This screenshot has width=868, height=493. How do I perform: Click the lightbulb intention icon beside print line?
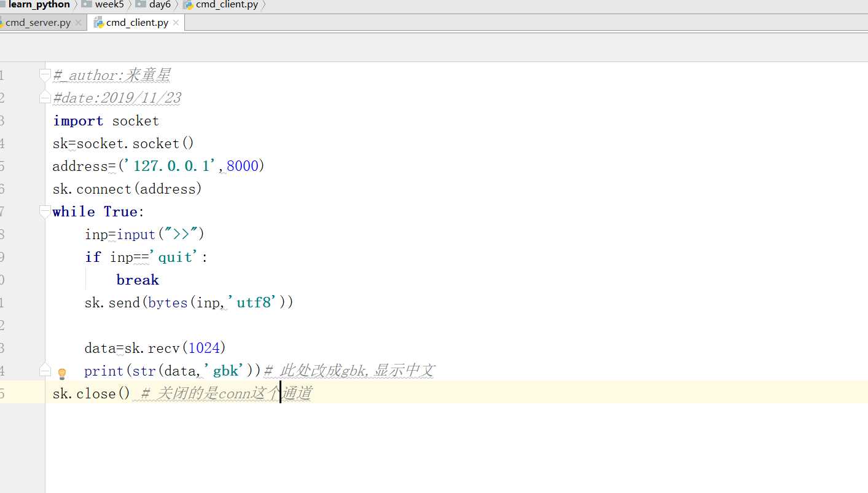[x=62, y=373]
